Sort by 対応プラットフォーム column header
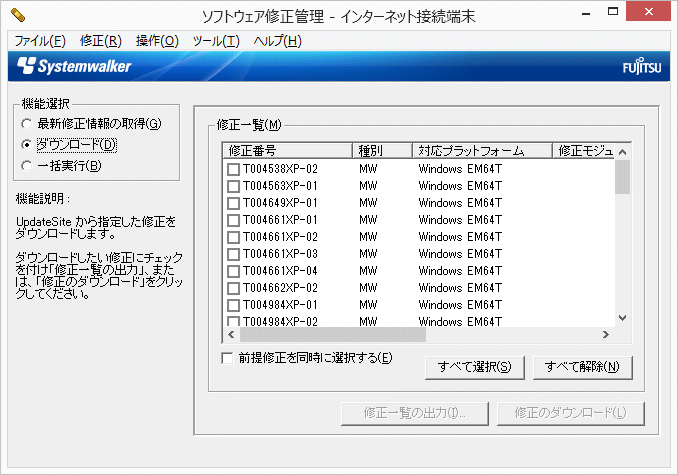The height and width of the screenshot is (475, 678). click(482, 150)
